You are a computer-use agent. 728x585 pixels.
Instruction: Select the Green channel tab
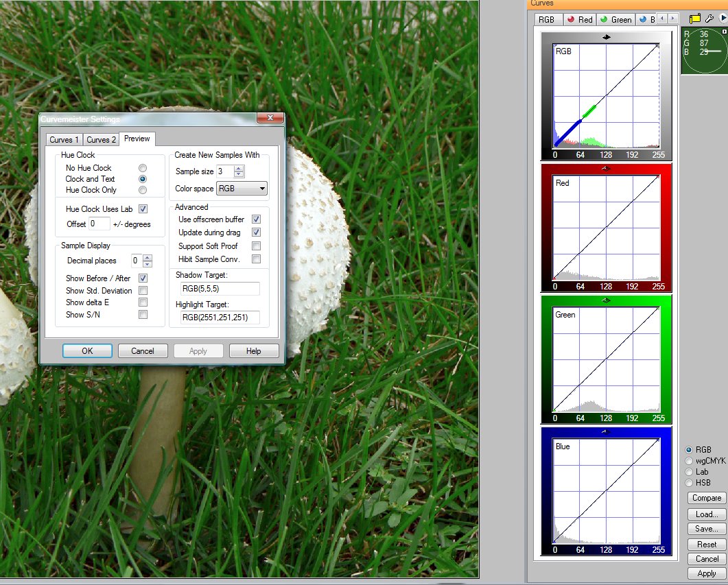point(616,19)
